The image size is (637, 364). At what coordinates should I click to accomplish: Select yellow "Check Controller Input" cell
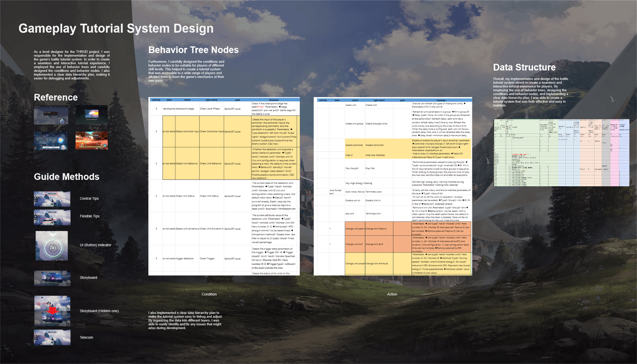[211, 131]
